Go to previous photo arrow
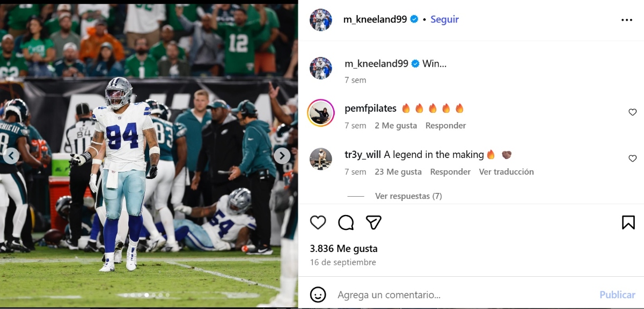This screenshot has height=309, width=644. [11, 156]
